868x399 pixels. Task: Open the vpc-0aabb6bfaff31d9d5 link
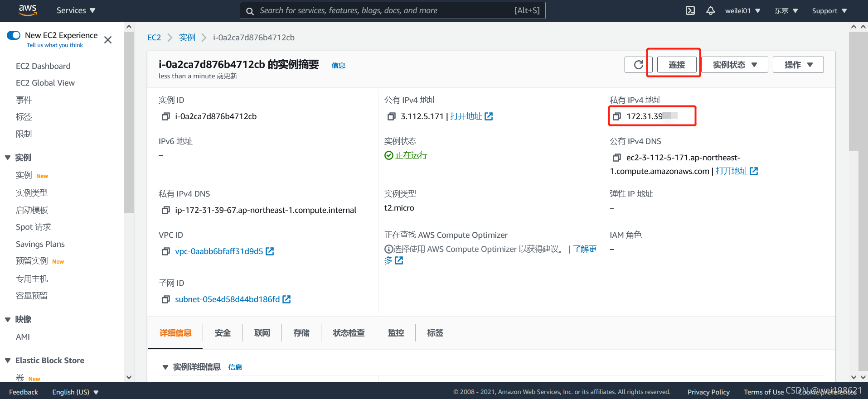click(219, 251)
